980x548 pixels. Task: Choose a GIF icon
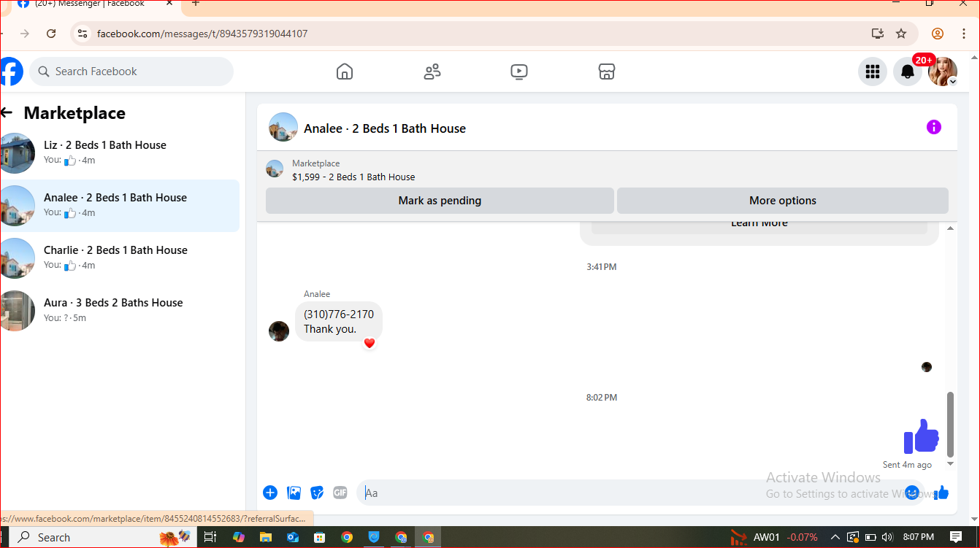pyautogui.click(x=340, y=493)
